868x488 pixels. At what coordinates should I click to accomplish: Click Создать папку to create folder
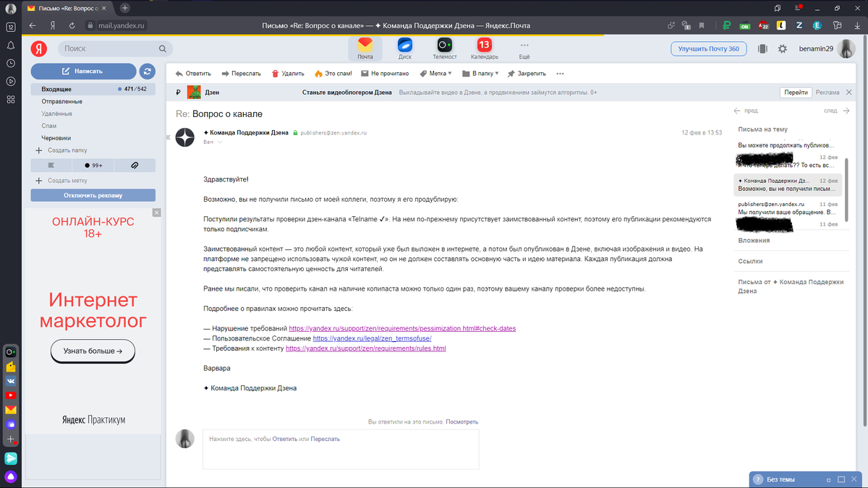pos(61,150)
